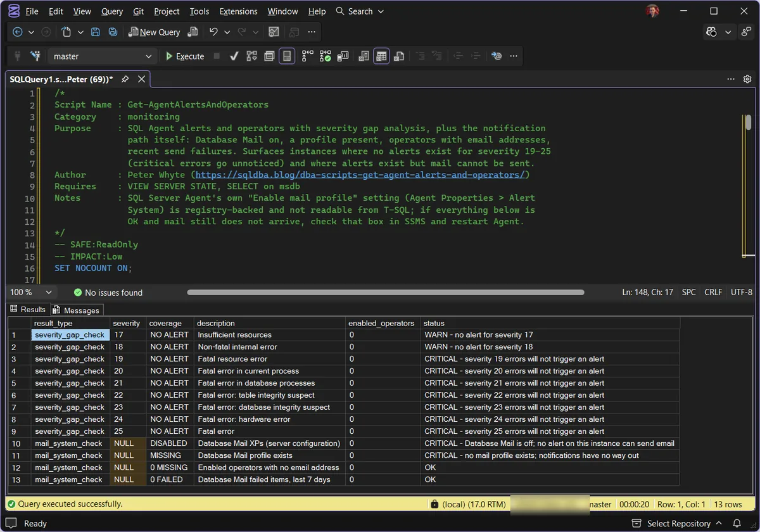The height and width of the screenshot is (532, 760).
Task: Click the No issues found indicator
Action: (108, 292)
